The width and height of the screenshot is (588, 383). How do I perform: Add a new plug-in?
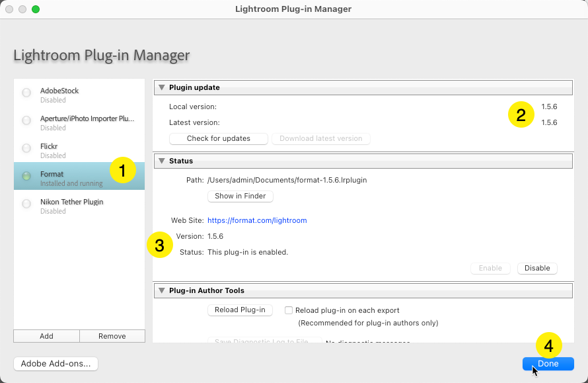(x=46, y=336)
